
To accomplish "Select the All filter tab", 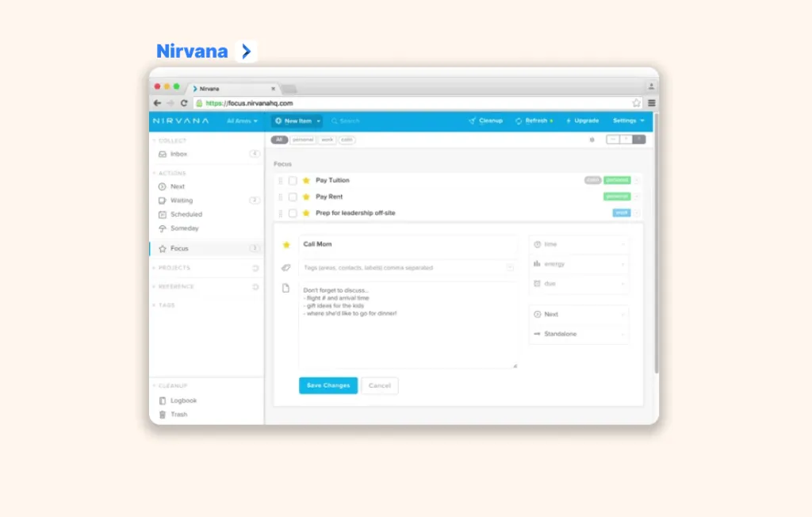I will 279,140.
